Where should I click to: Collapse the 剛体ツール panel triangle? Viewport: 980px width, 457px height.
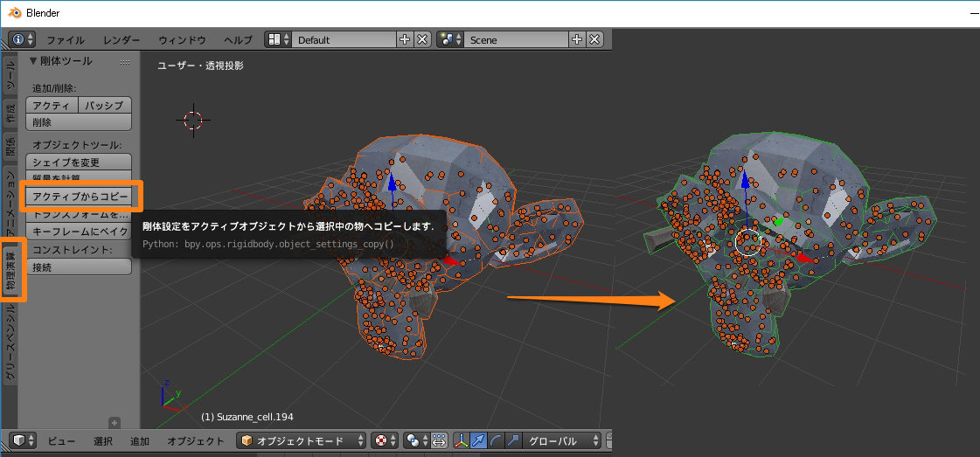(34, 61)
